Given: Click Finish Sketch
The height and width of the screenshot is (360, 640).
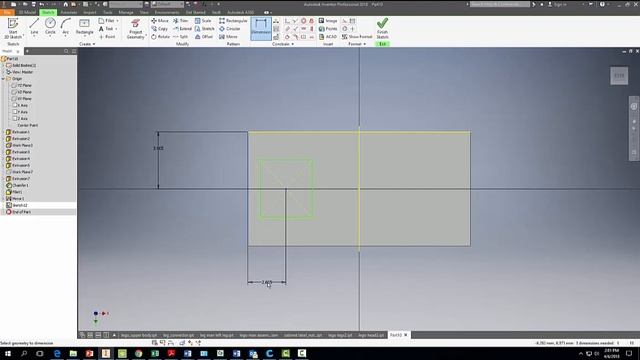Looking at the screenshot, I should click(382, 29).
